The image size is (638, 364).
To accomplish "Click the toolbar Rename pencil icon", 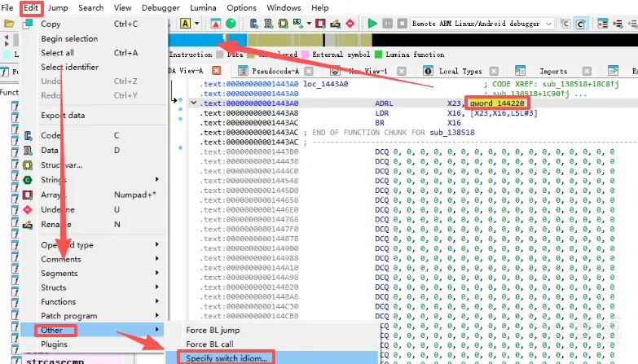I will [x=335, y=24].
